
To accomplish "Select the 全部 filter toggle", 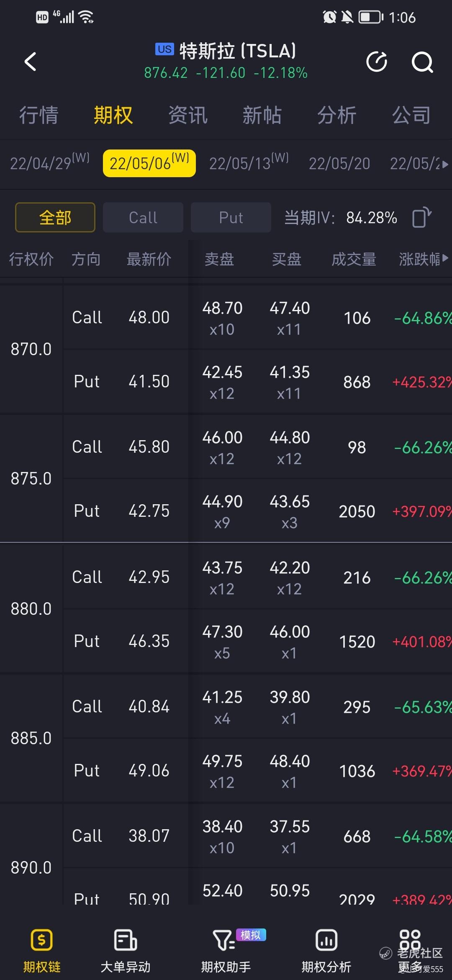I will tap(55, 217).
